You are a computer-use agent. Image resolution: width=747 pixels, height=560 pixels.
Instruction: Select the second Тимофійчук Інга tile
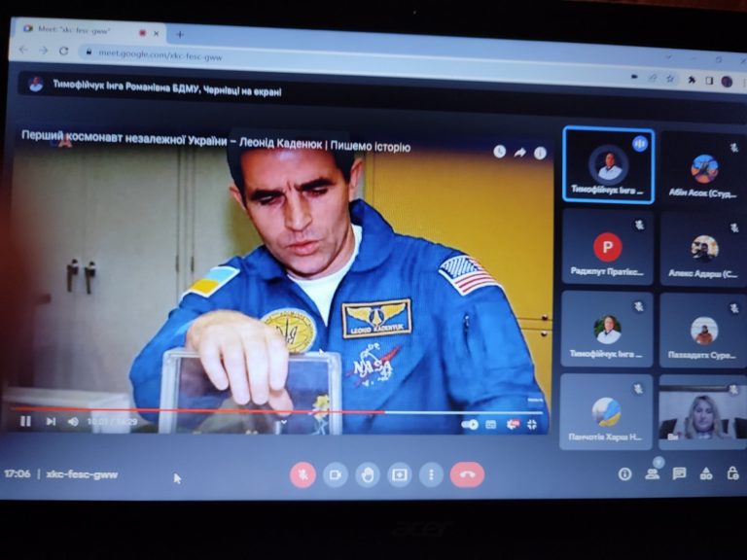(x=607, y=329)
